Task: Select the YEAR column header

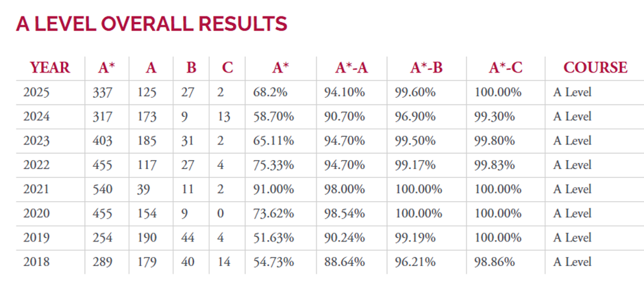Action: (x=49, y=68)
